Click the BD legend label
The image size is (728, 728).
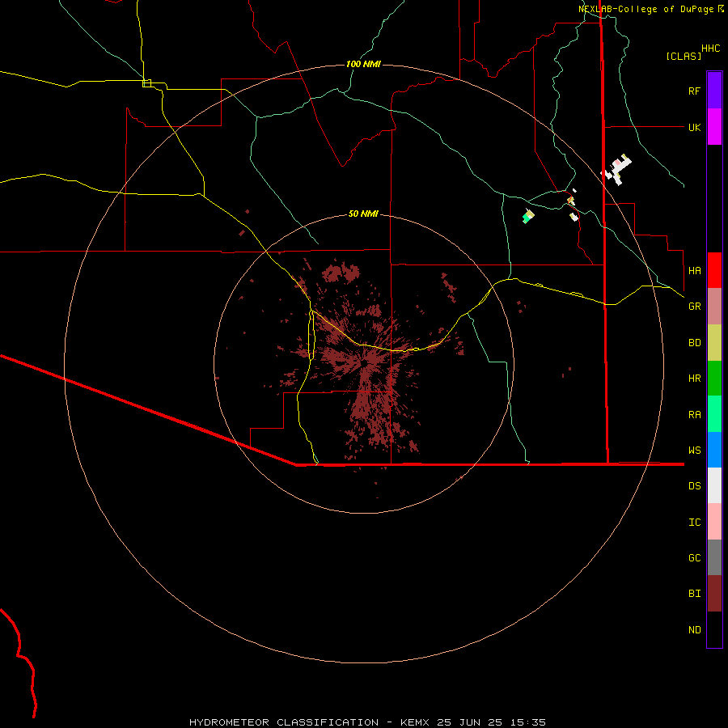click(694, 343)
